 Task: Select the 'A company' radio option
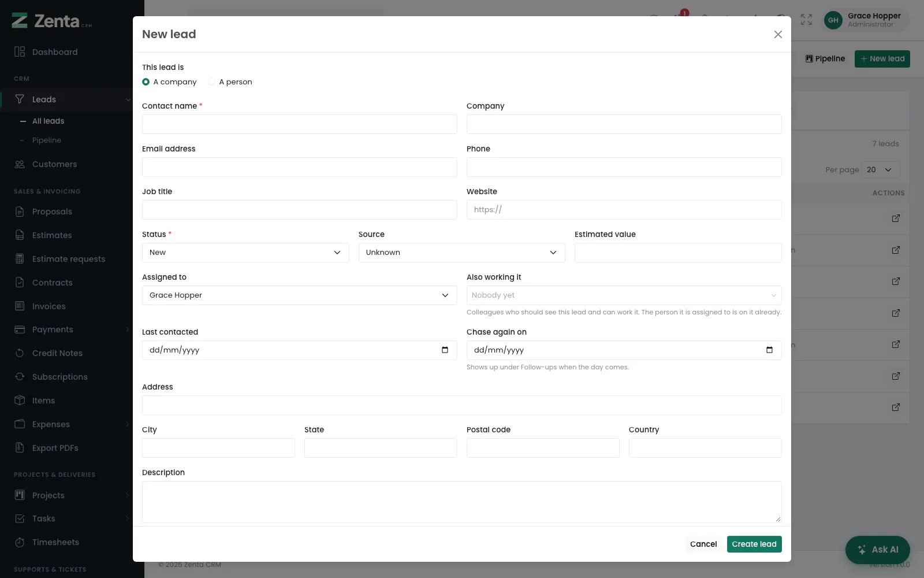pyautogui.click(x=146, y=82)
